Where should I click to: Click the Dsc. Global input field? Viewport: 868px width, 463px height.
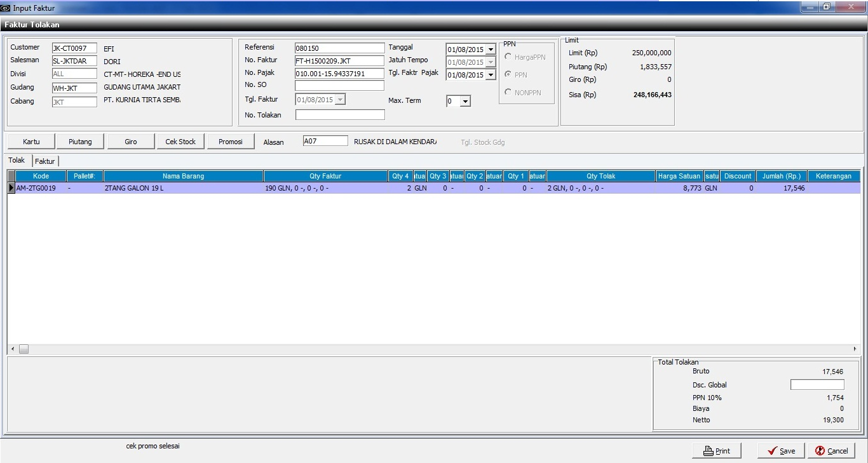tap(817, 385)
